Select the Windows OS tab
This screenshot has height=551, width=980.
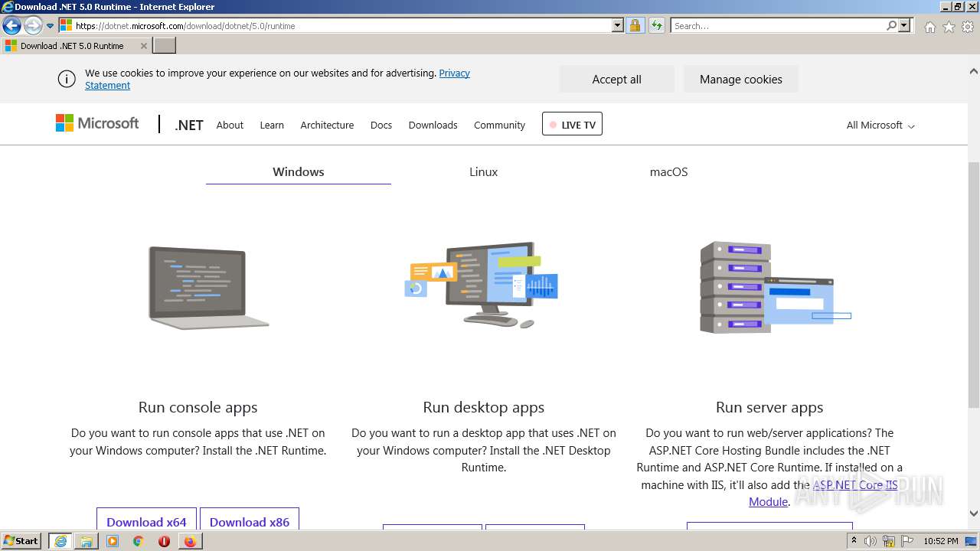[299, 171]
